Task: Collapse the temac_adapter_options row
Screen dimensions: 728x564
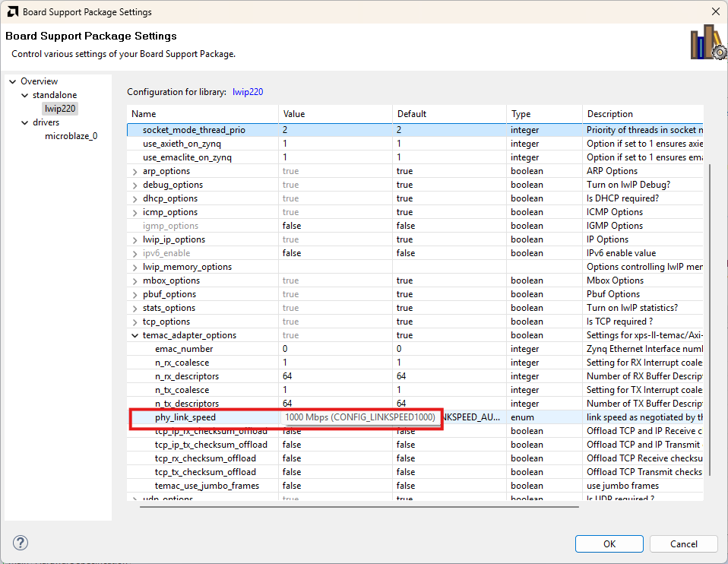Action: [135, 335]
